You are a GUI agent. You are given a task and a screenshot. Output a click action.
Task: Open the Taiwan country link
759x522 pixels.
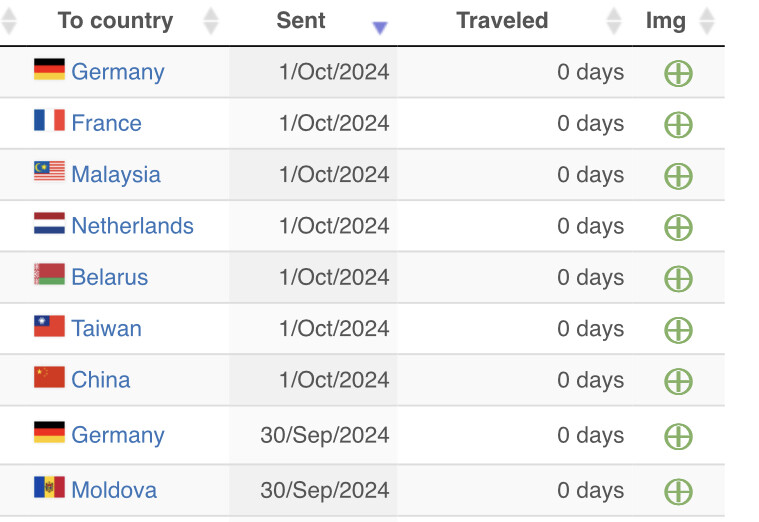106,328
